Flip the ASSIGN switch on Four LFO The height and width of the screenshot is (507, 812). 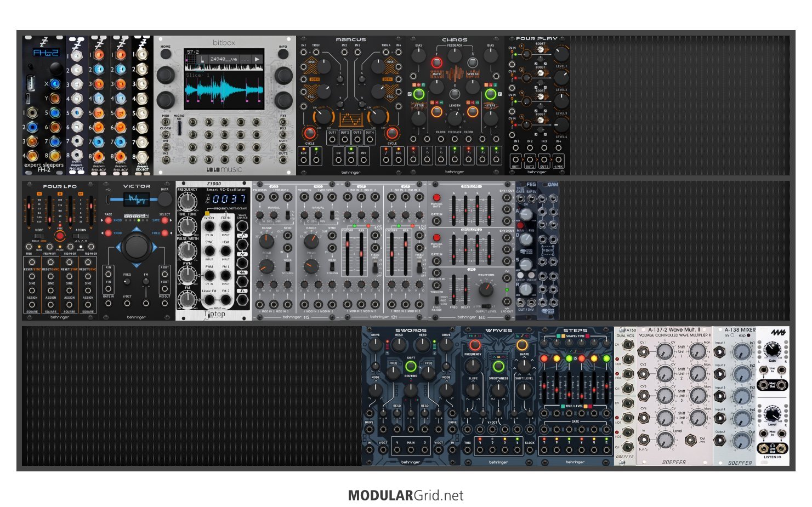point(81,236)
